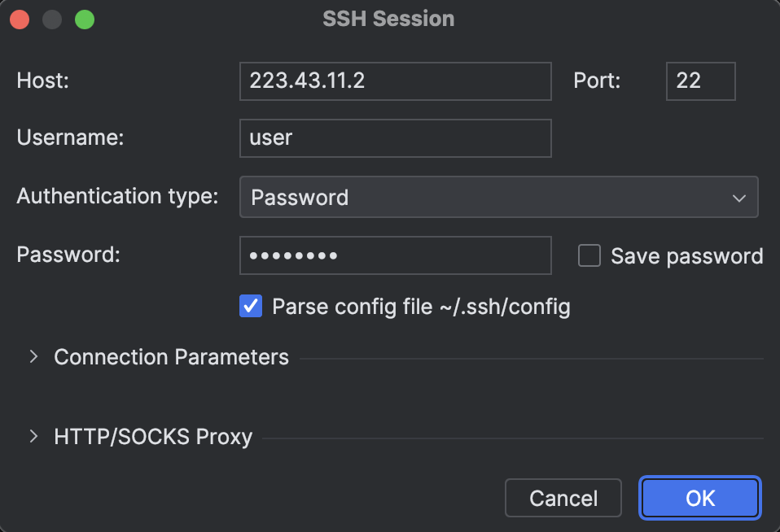780x532 pixels.
Task: Click the Host field showing 223.43.11.2
Action: point(395,81)
